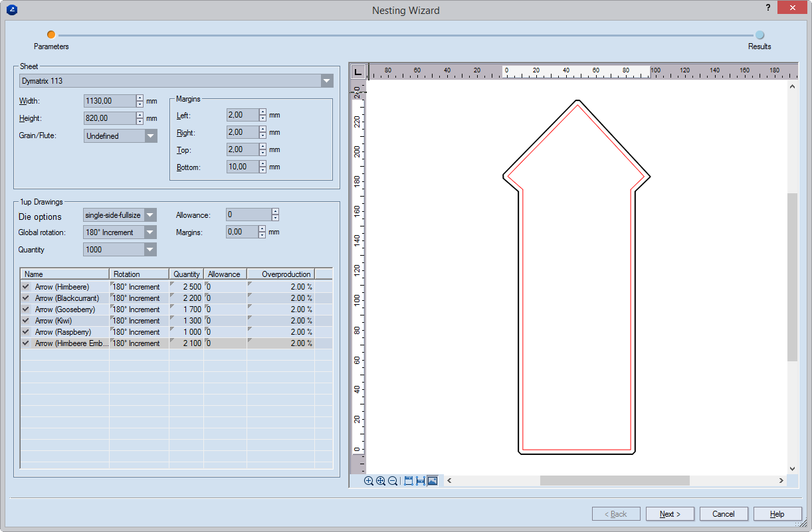812x532 pixels.
Task: Uncheck the Arrow (Raspberry) drawing
Action: [x=26, y=332]
